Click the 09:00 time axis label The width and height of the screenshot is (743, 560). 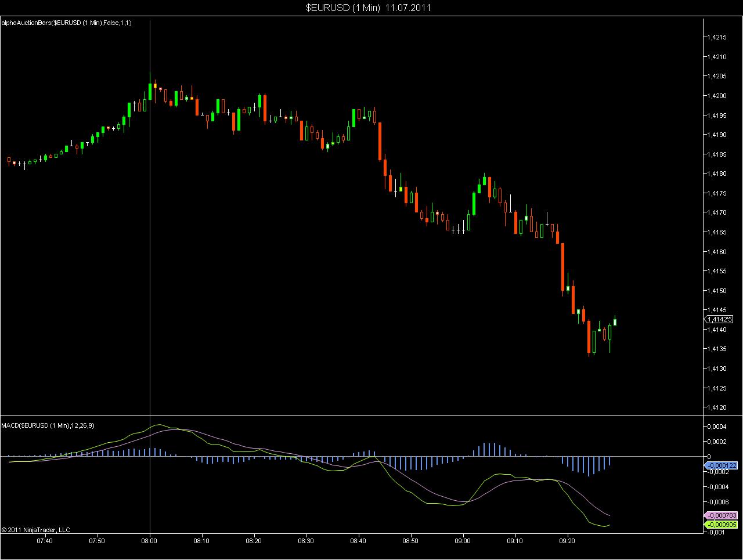[463, 541]
